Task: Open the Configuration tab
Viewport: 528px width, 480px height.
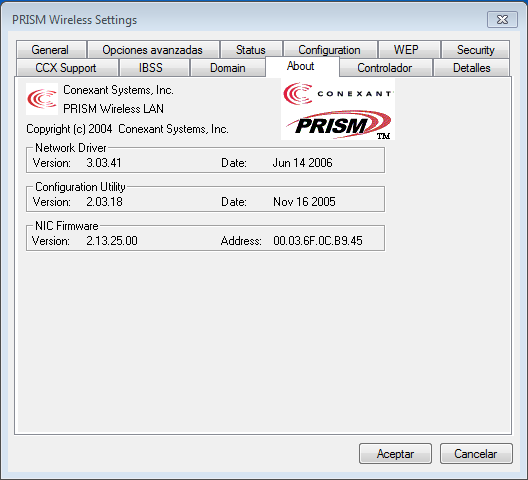Action: pyautogui.click(x=330, y=50)
